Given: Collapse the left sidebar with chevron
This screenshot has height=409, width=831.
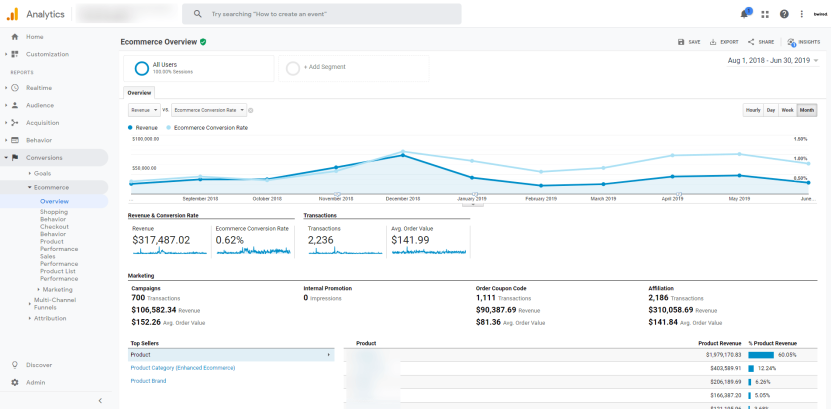Looking at the screenshot, I should (x=100, y=401).
